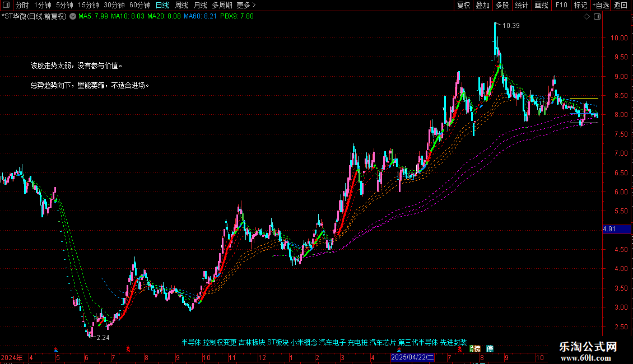Open the 多周期 multi-period view
This screenshot has width=633, height=364.
click(x=222, y=5)
